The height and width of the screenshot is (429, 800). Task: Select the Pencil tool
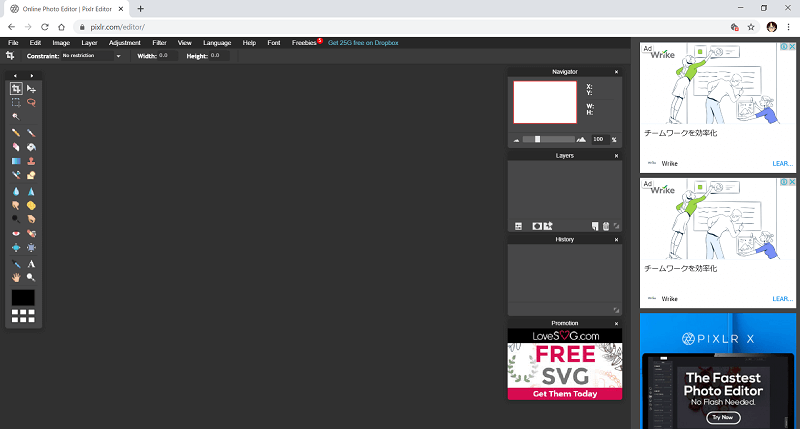[x=16, y=133]
